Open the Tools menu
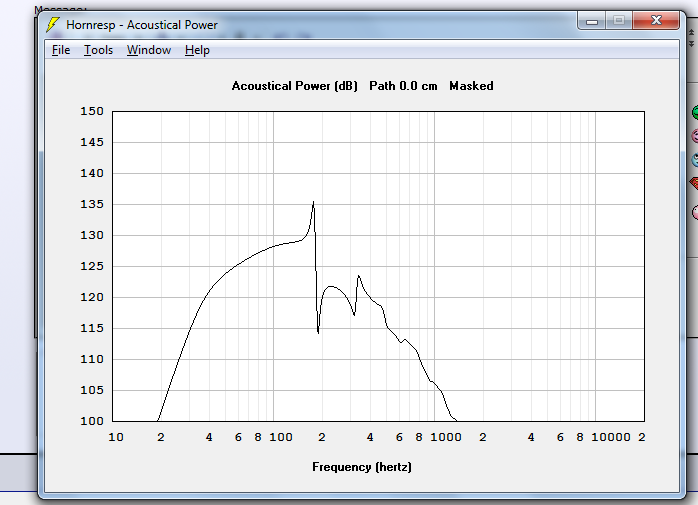The image size is (698, 505). click(x=98, y=50)
